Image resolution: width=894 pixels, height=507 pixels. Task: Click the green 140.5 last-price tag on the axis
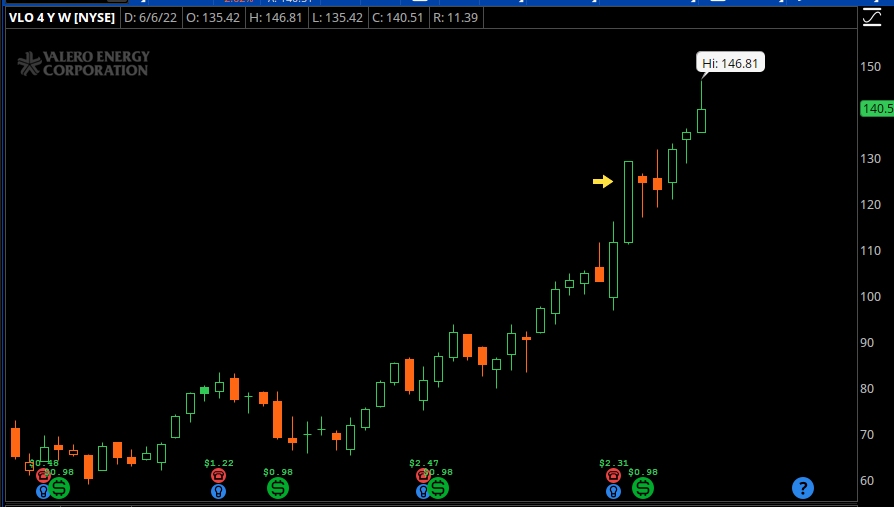pos(877,108)
